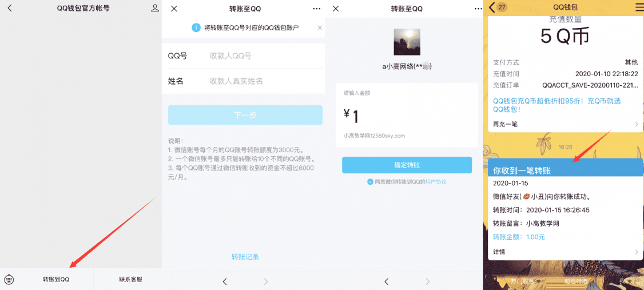Viewport: 644px width, 290px height.
Task: Tap the 下一步 button
Action: pyautogui.click(x=245, y=115)
